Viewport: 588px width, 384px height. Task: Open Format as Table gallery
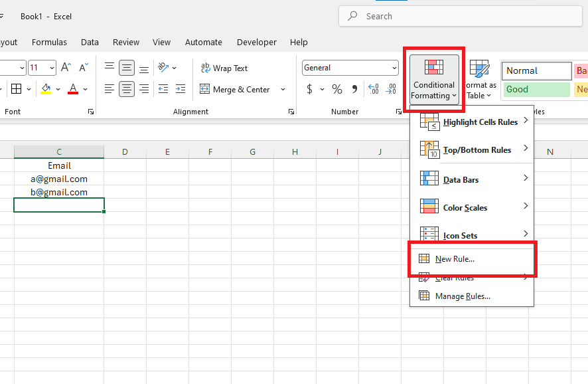coord(480,80)
